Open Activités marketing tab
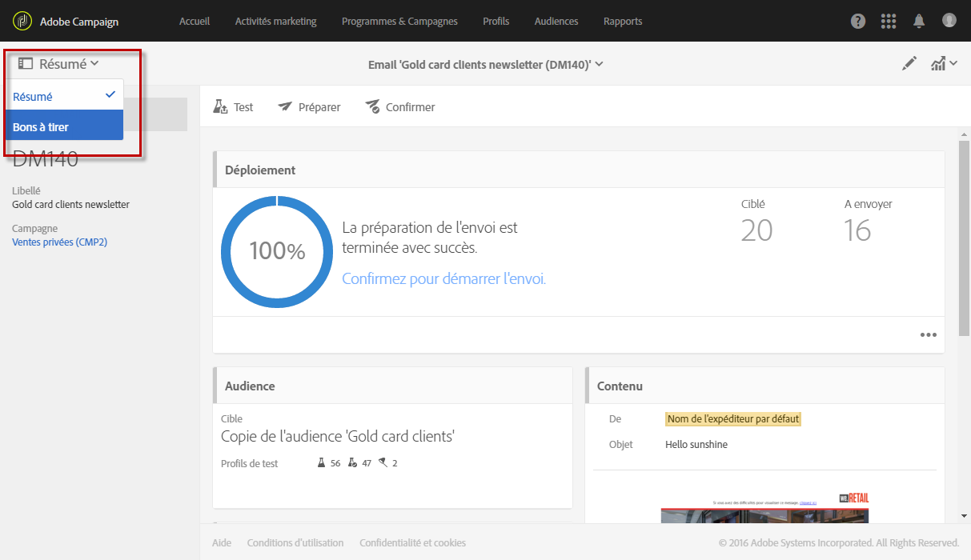Image resolution: width=971 pixels, height=560 pixels. [275, 22]
